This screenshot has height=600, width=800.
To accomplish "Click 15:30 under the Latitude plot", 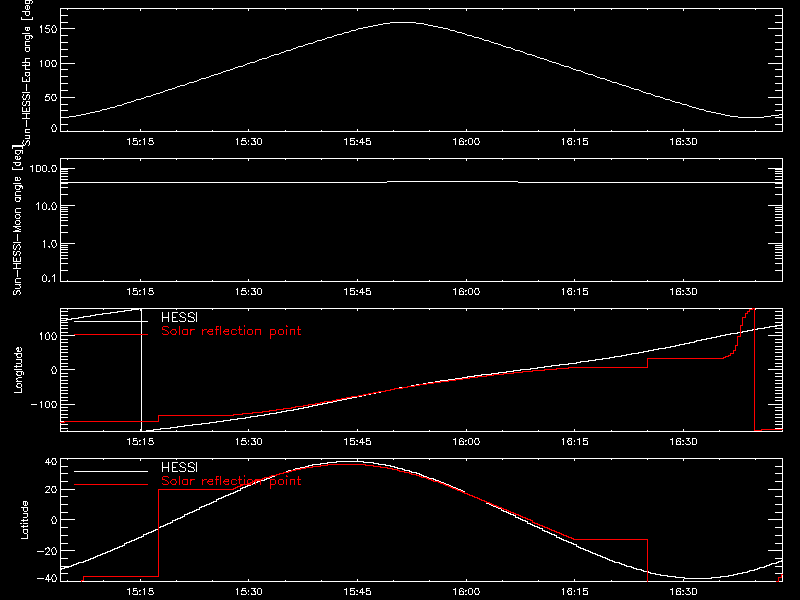I will click(x=248, y=591).
